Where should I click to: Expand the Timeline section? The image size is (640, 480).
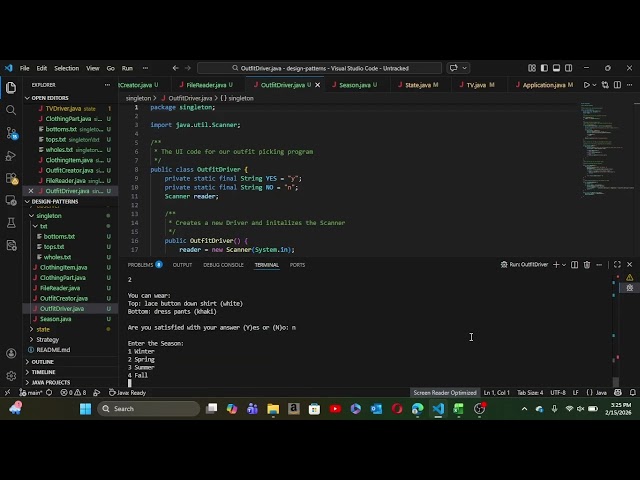click(x=43, y=372)
